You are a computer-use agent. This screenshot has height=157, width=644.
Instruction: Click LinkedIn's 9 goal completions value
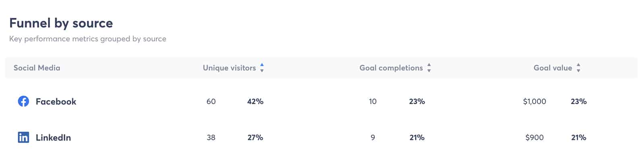[x=373, y=137]
